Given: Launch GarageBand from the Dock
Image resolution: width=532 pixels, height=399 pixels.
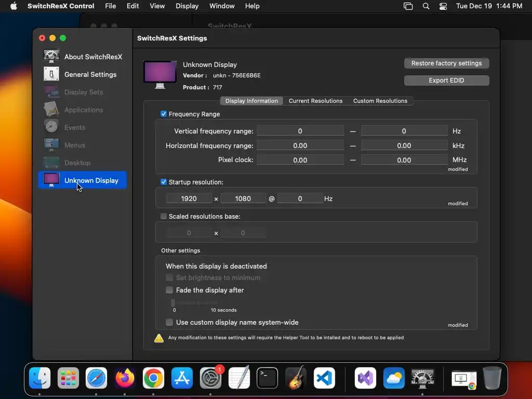Looking at the screenshot, I should click(296, 378).
